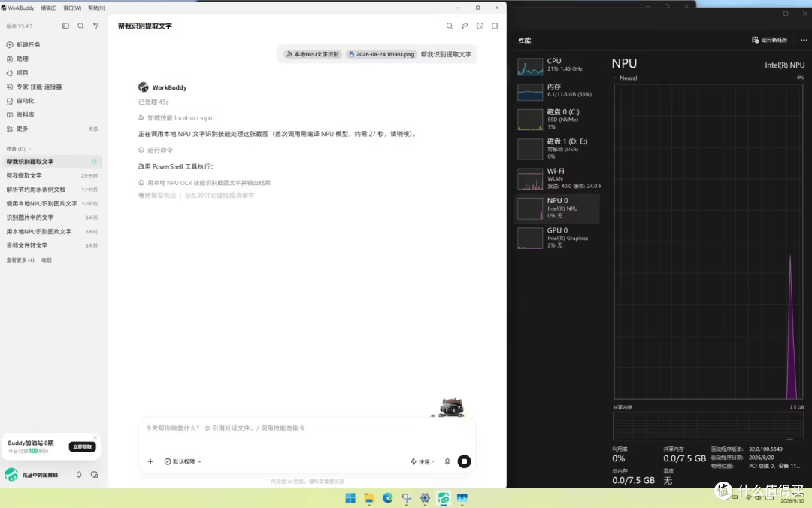Add attachment with the plus icon
812x508 pixels.
click(150, 461)
